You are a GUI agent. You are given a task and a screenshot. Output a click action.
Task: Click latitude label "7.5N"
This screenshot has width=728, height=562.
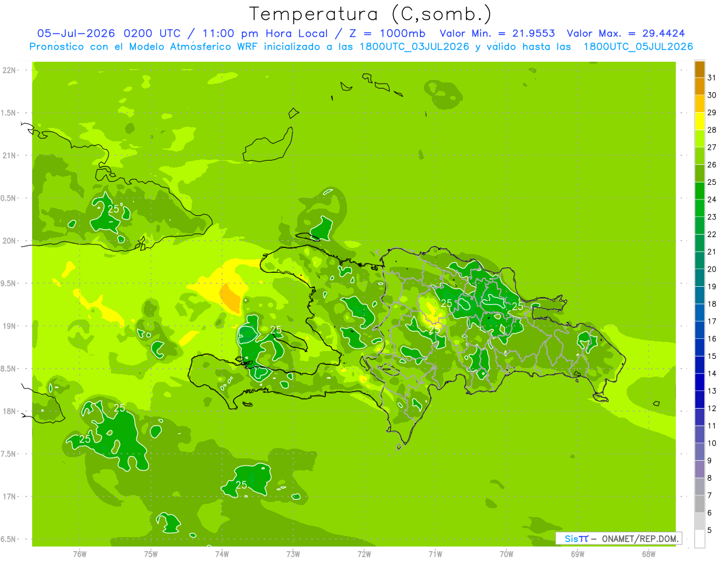(10, 454)
